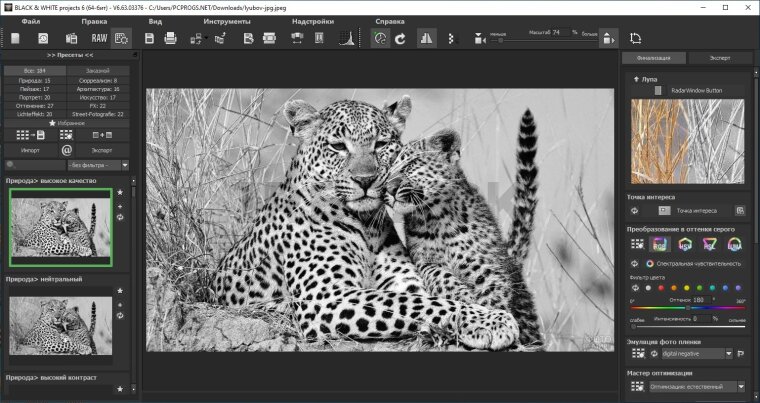The width and height of the screenshot is (760, 403).
Task: Mark first preset as favorite with star
Action: click(120, 192)
